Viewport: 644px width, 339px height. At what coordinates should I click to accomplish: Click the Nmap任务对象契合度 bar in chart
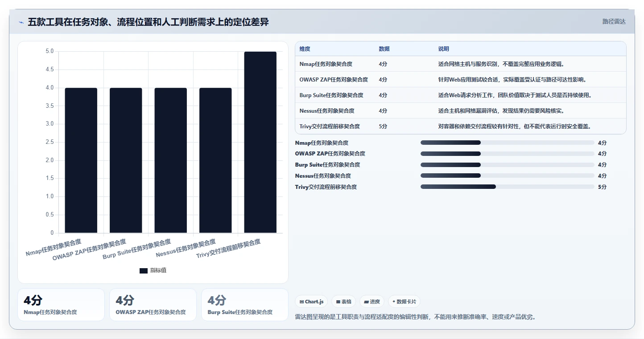(x=81, y=160)
